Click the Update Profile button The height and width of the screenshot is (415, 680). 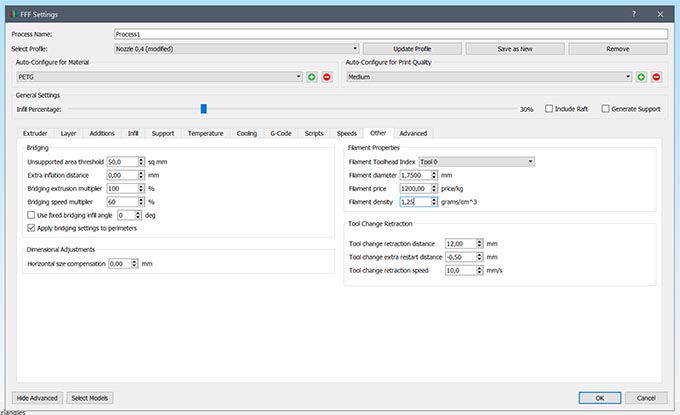[411, 47]
